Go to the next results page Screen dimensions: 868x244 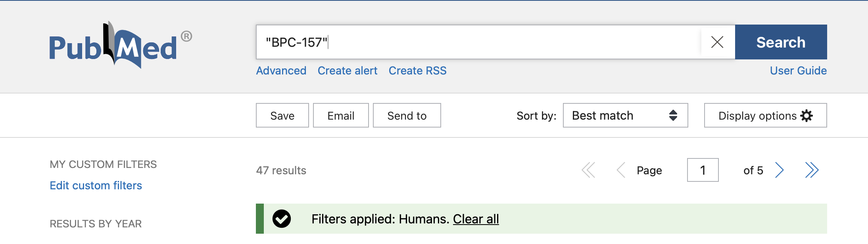point(780,170)
